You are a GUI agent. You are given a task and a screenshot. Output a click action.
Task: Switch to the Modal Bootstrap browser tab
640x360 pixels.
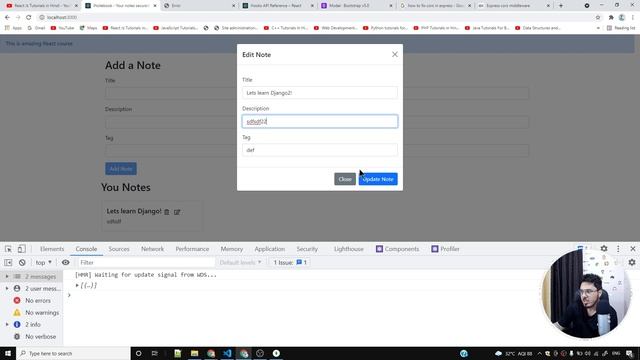(356, 6)
